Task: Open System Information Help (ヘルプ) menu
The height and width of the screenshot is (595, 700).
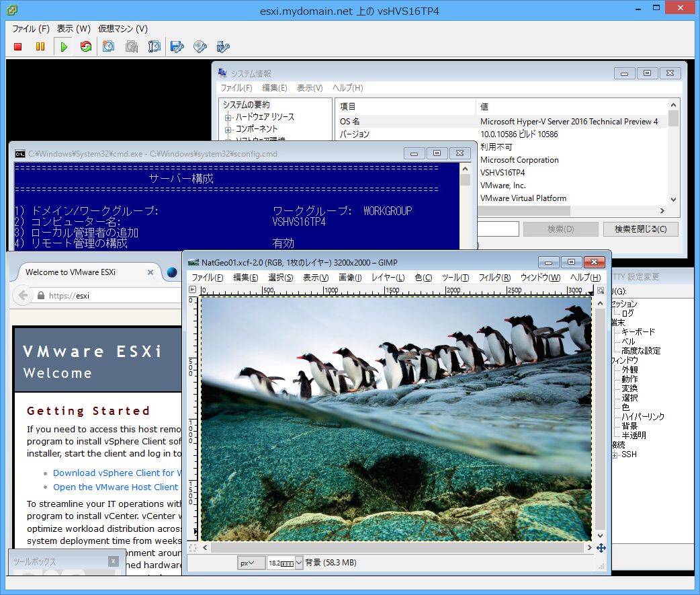Action: coord(348,88)
